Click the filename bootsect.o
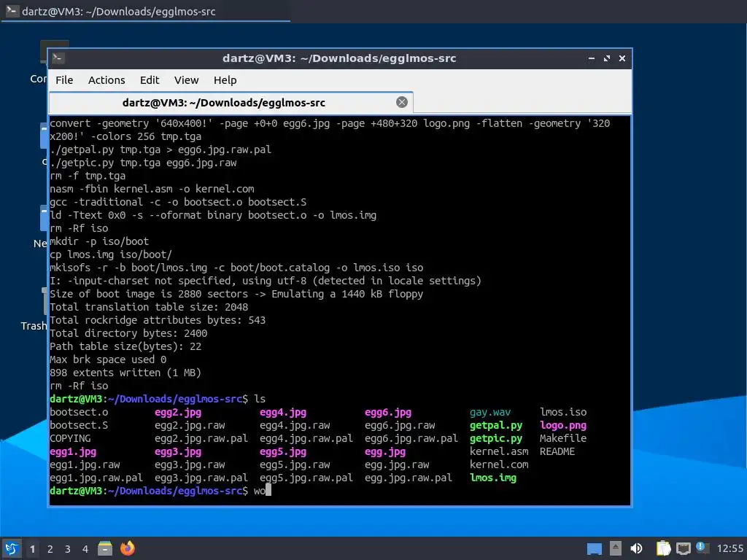Screen dimensions: 747x560 tap(79, 412)
